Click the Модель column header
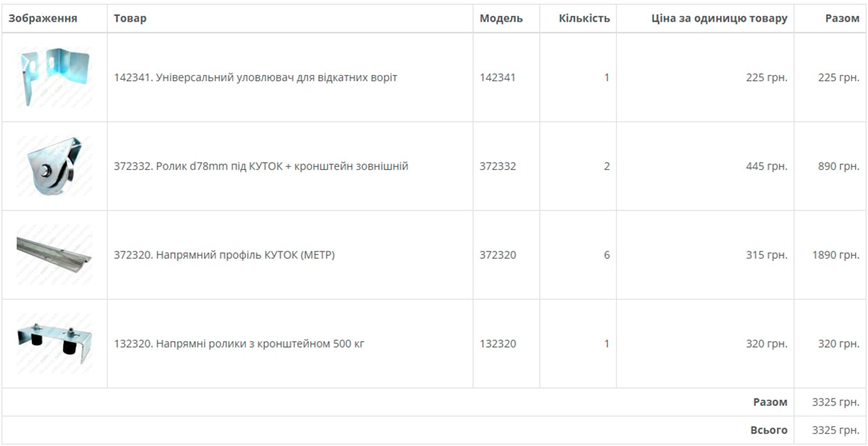Image resolution: width=868 pixels, height=446 pixels. point(501,19)
